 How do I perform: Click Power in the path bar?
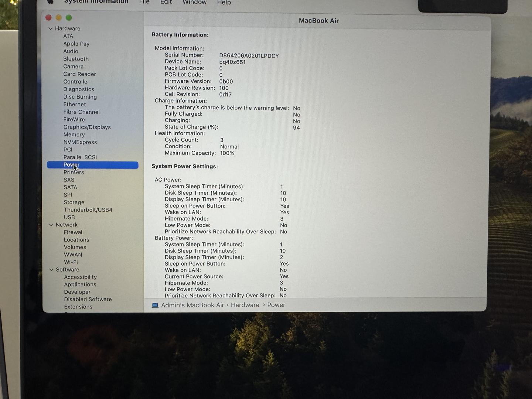point(276,305)
